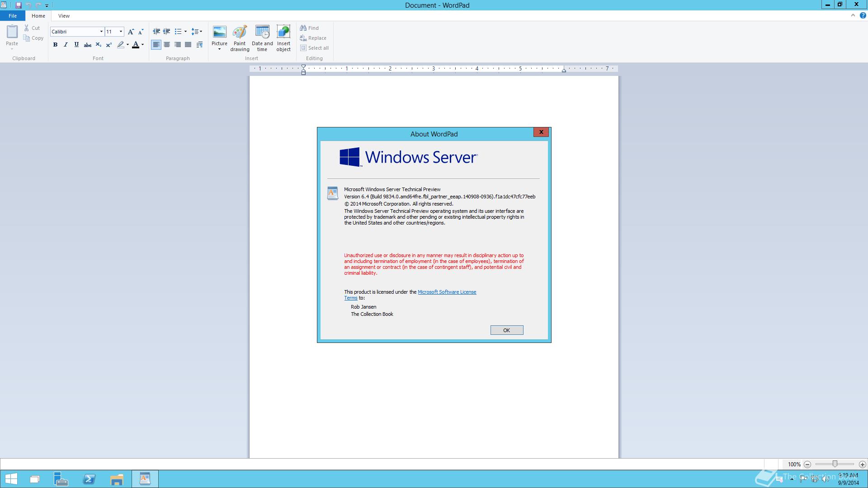
Task: Click the Find button
Action: click(309, 28)
